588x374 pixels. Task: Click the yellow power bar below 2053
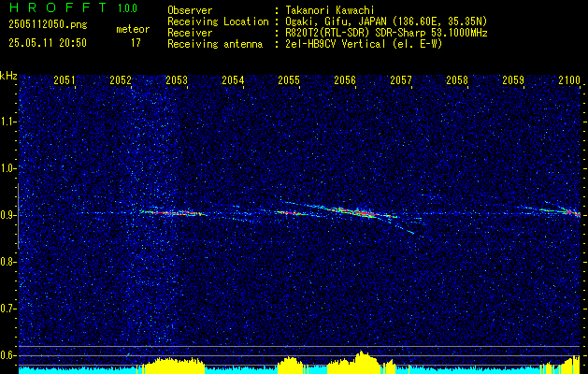174,365
